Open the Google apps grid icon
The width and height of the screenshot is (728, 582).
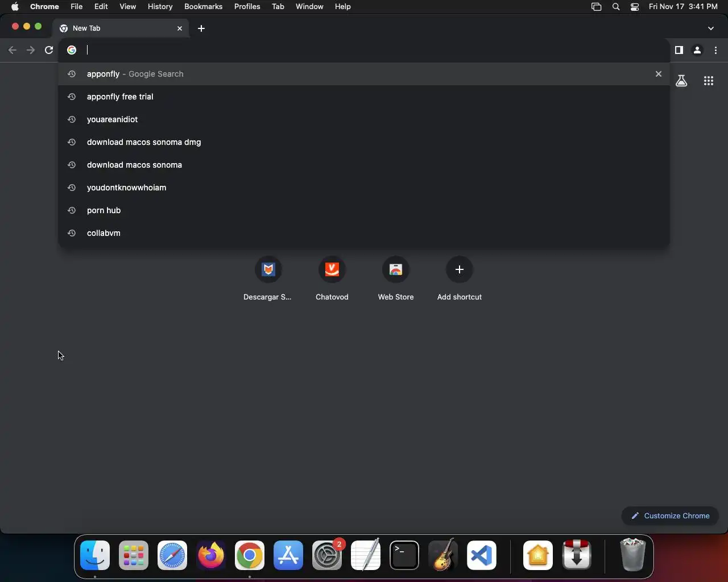[x=709, y=81]
